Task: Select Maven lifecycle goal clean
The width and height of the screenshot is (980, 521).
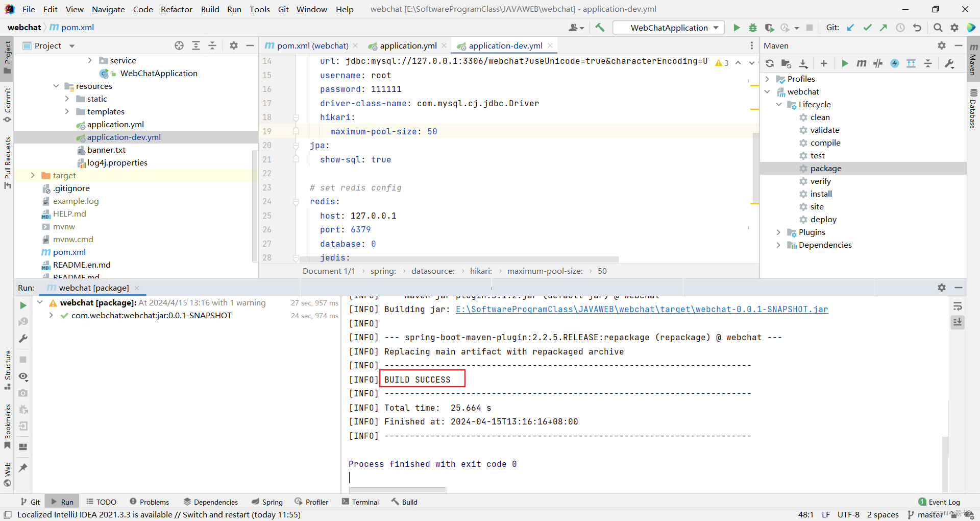Action: tap(820, 117)
